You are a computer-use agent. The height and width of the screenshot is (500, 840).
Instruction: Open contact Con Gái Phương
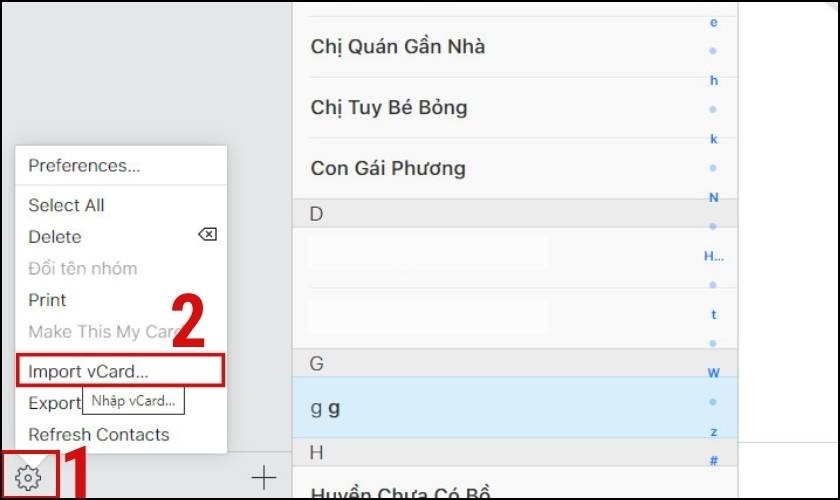click(x=388, y=168)
